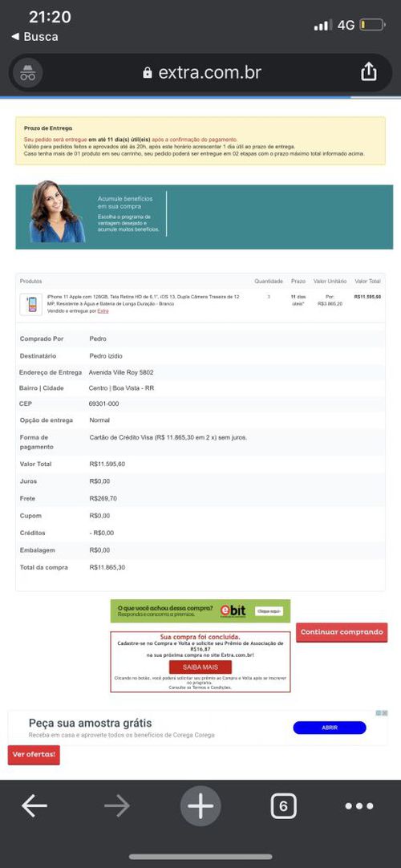Viewport: 401px width, 868px height.
Task: Tap the forward arrow in bottom bar
Action: coord(117,806)
